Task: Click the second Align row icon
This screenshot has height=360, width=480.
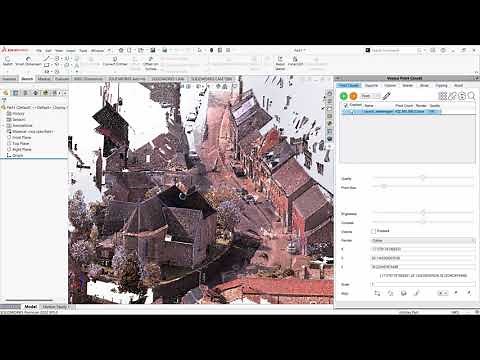Action: [x=390, y=293]
